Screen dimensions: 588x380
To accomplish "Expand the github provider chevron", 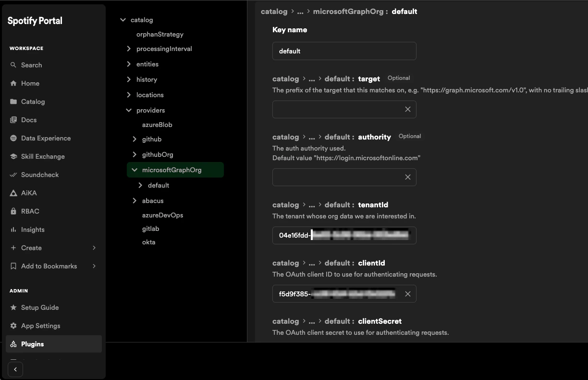I will click(135, 139).
